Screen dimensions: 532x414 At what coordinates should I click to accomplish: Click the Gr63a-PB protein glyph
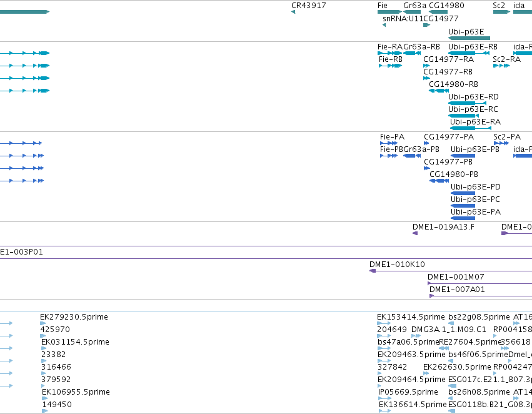point(412,156)
